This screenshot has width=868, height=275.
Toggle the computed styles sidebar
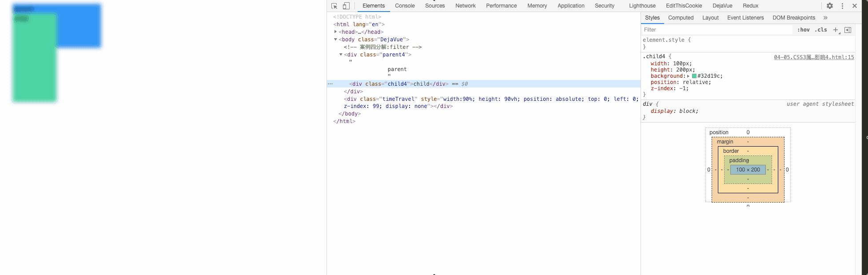tap(848, 30)
